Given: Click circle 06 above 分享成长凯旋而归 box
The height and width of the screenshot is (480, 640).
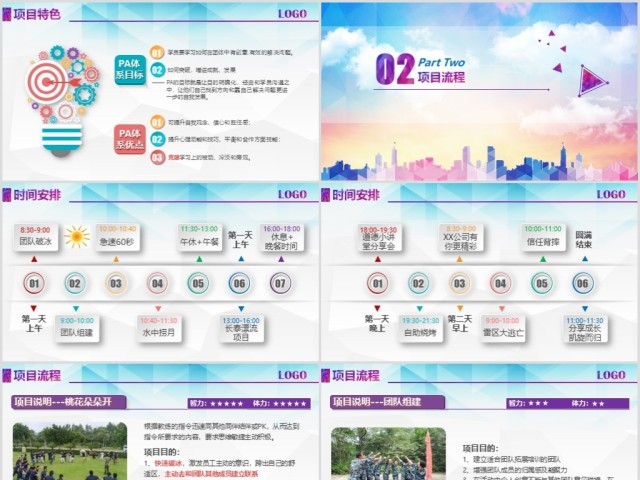Looking at the screenshot, I should coord(583,283).
